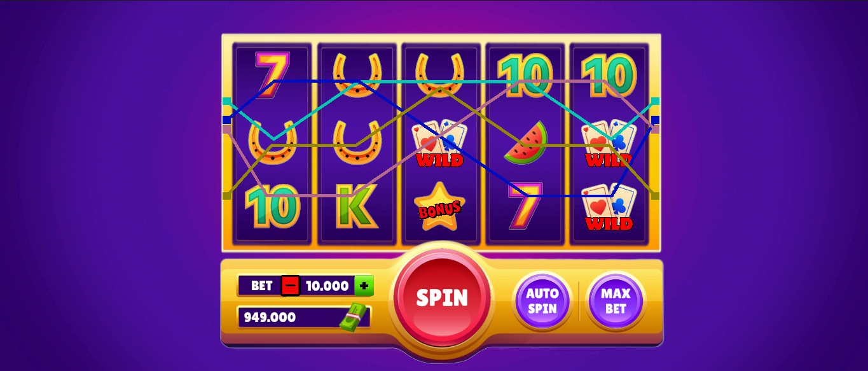This screenshot has height=371, width=868.
Task: Select the BONUS star symbol
Action: (x=440, y=207)
